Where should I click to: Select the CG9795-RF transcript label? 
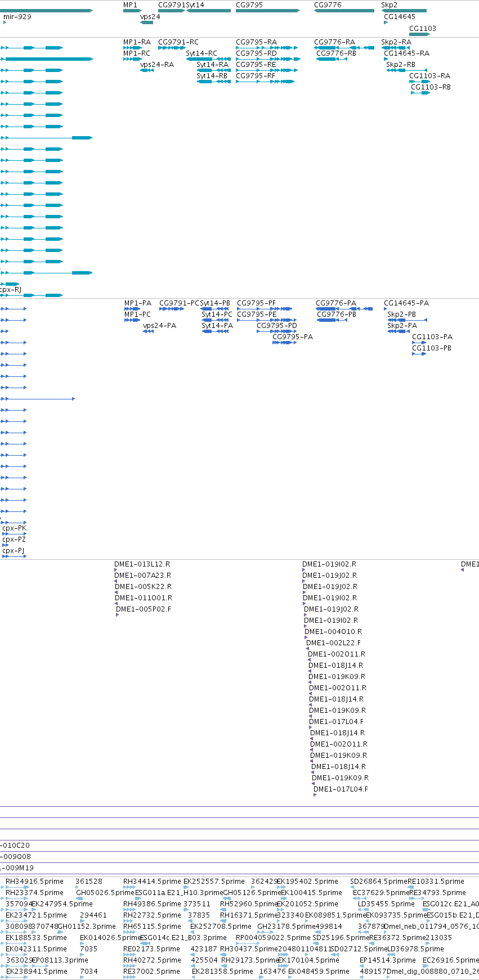[x=256, y=76]
